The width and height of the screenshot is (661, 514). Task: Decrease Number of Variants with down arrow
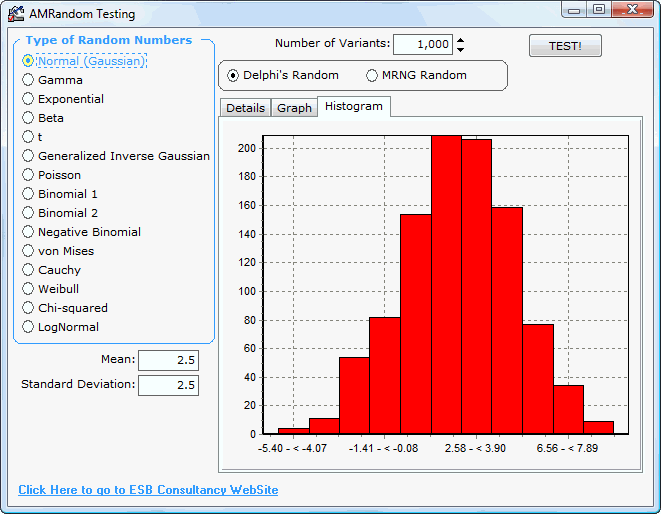(x=460, y=50)
